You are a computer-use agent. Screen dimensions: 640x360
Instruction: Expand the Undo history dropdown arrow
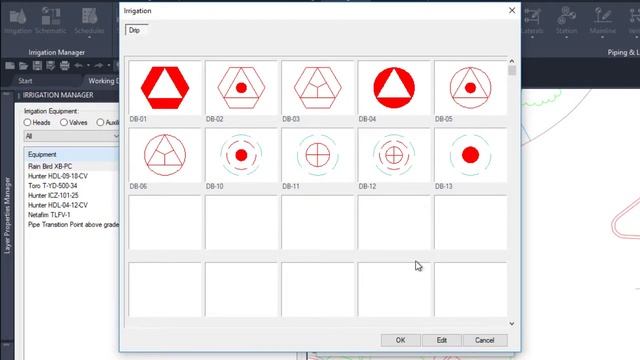88,65
